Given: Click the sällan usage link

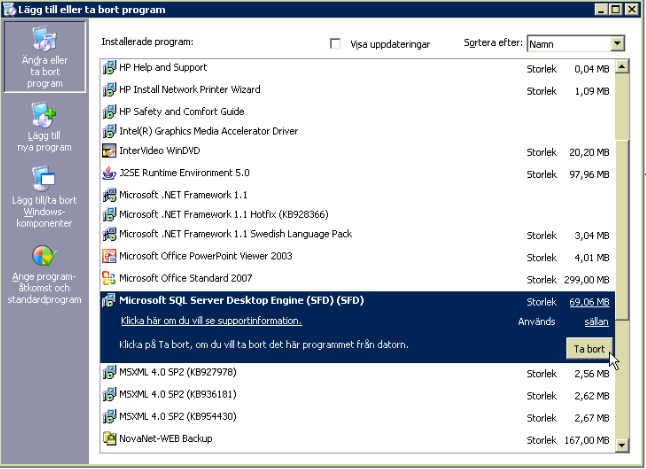Looking at the screenshot, I should (x=597, y=322).
